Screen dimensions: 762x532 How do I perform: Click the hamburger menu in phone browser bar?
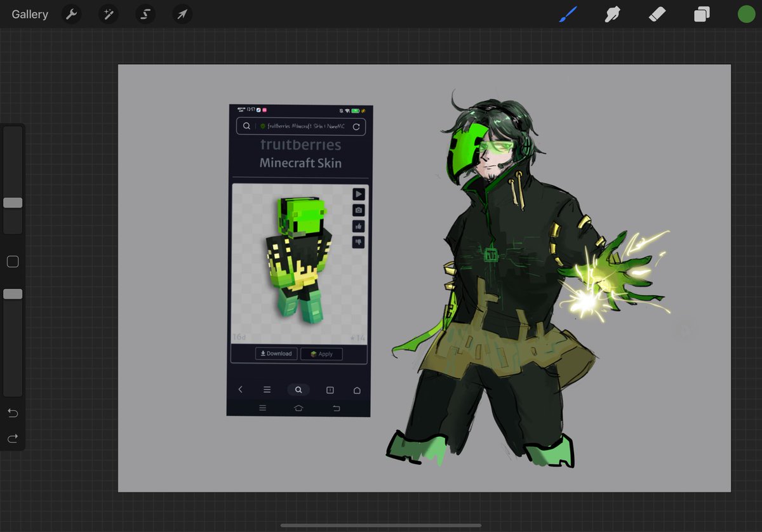click(267, 390)
